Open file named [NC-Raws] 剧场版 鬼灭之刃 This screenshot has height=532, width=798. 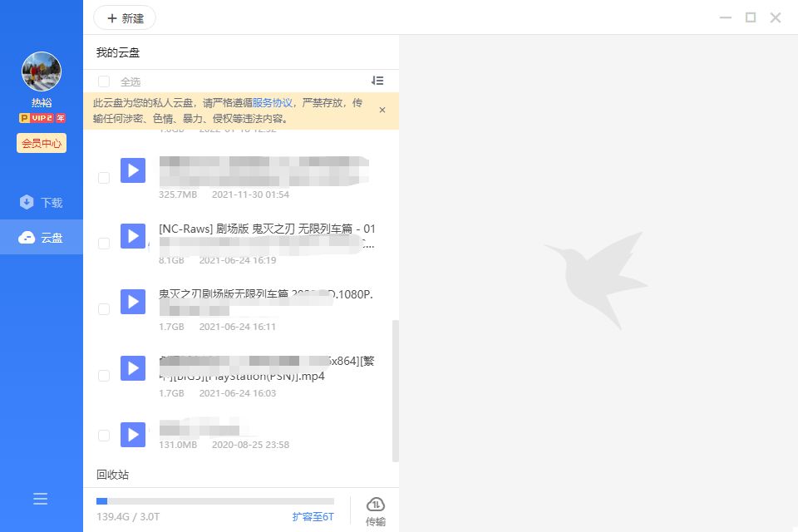pos(267,236)
